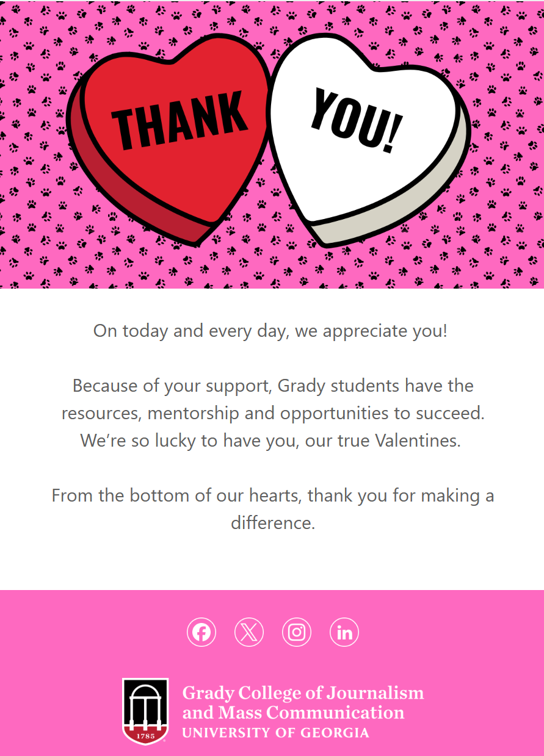Viewport: 544px width, 756px height.
Task: Click the 1785 year on the shield
Action: [x=145, y=736]
